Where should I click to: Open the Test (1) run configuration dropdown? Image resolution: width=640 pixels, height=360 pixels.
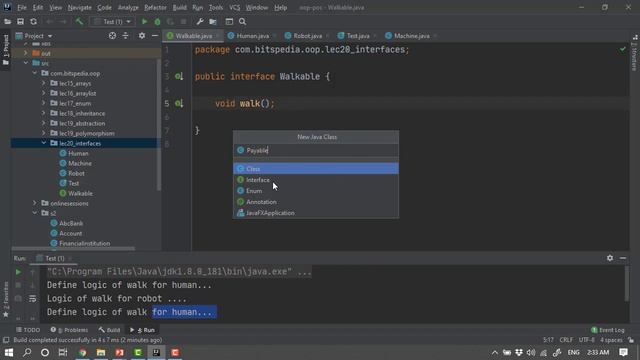click(112, 22)
